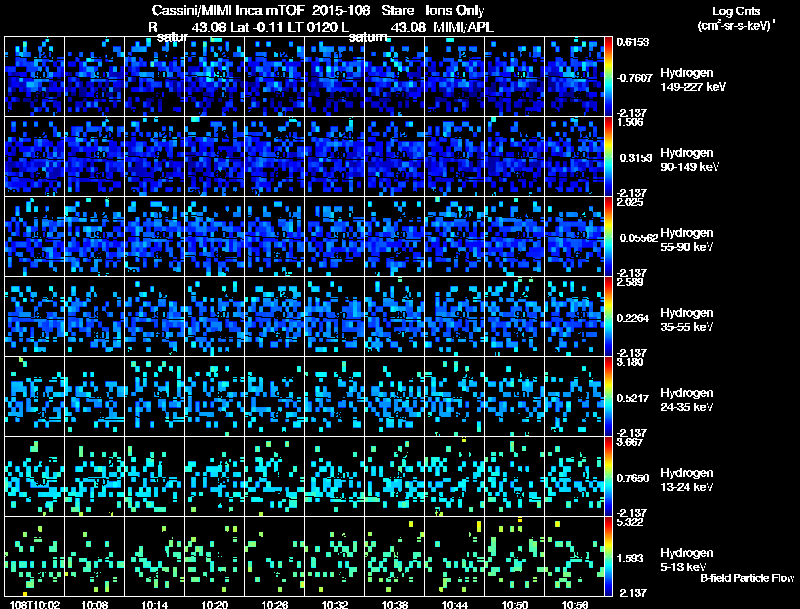
Task: Open the 5-13 keV image in 10:20 column
Action: 215,557
